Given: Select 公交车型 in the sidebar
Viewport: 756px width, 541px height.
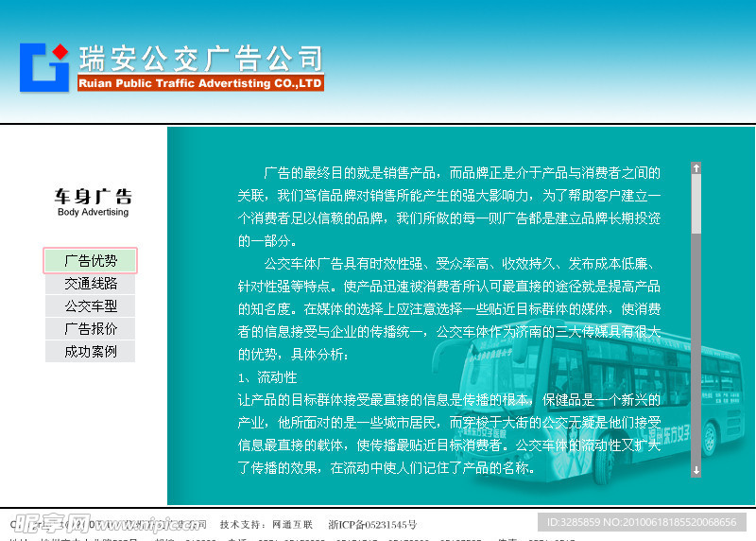Looking at the screenshot, I should [90, 306].
